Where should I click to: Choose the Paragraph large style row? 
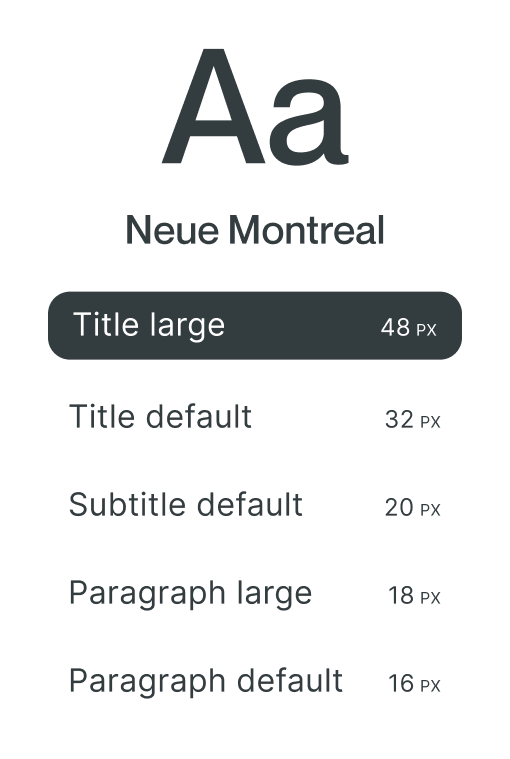[255, 593]
